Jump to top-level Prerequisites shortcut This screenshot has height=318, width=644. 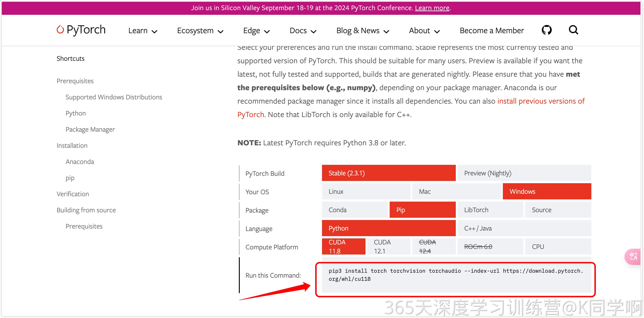tap(75, 81)
